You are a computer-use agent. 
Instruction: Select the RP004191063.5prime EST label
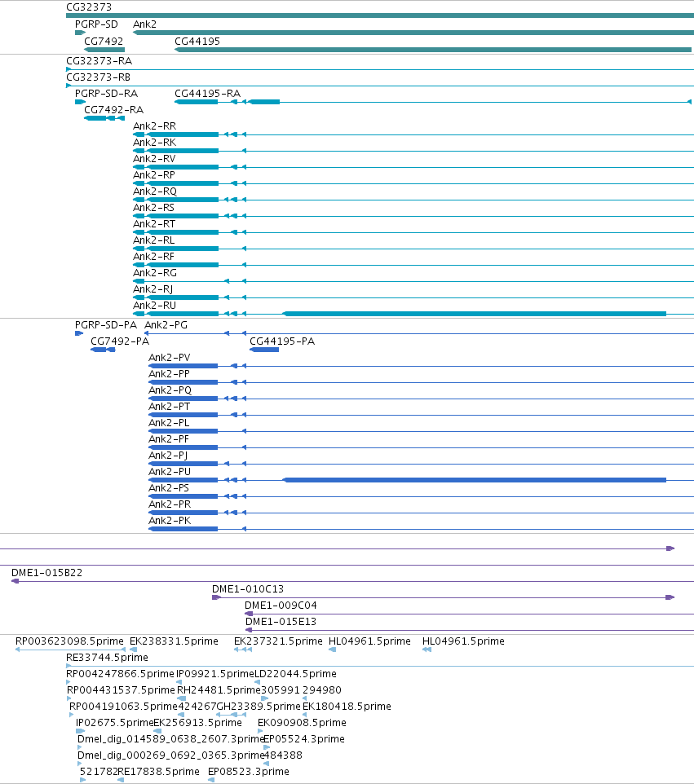pyautogui.click(x=124, y=707)
